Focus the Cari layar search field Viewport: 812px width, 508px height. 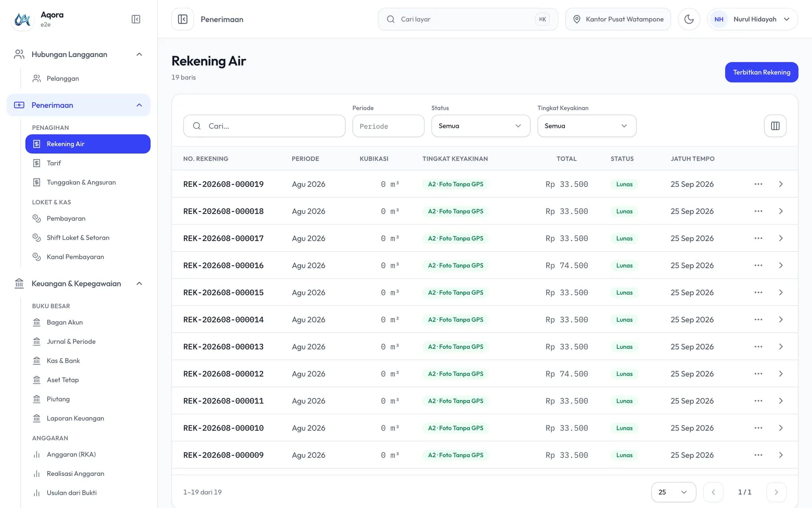coord(468,19)
